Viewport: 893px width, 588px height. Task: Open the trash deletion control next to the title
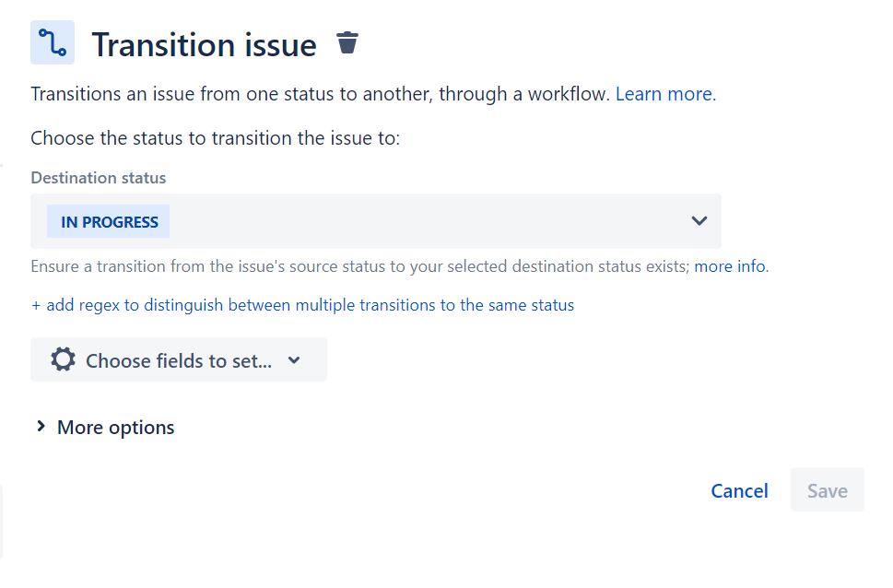click(x=347, y=42)
